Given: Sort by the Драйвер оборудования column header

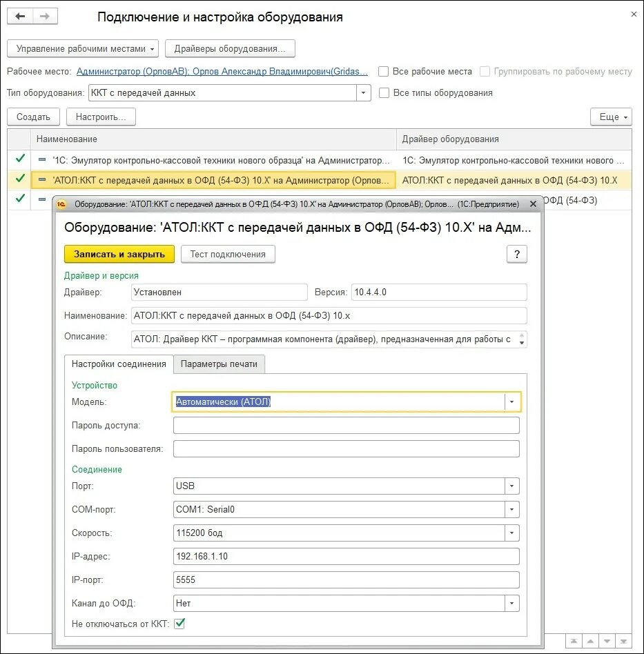Looking at the screenshot, I should point(514,139).
